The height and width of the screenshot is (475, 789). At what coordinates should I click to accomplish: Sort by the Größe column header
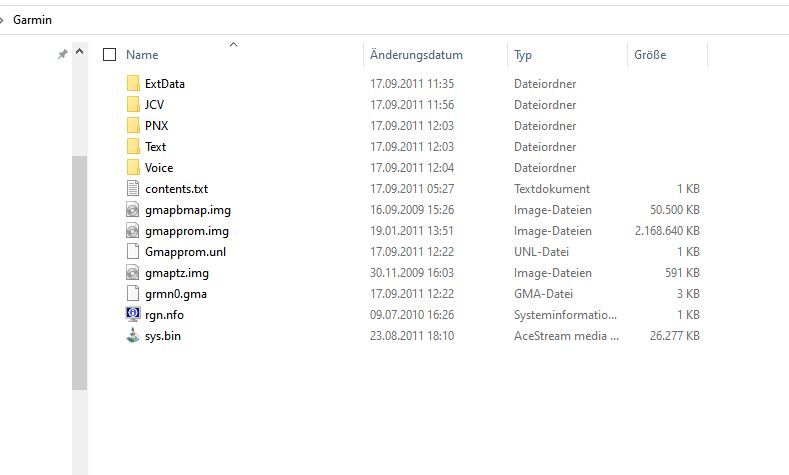650,55
